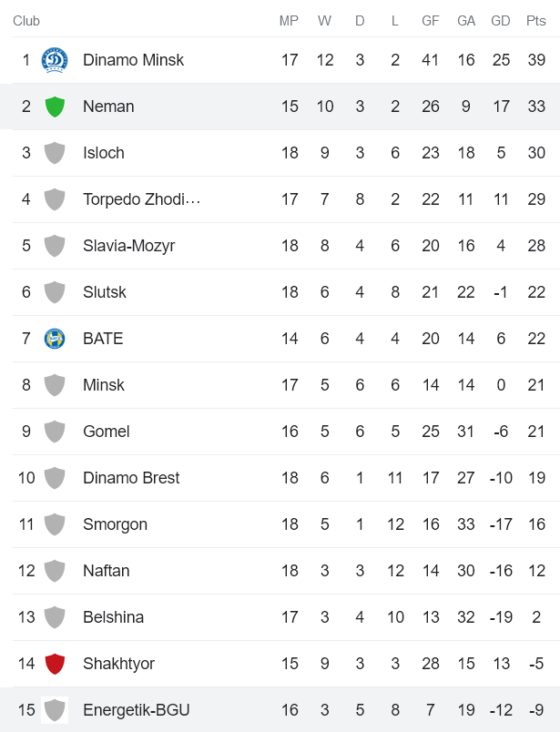Click the Belshina team name

click(x=113, y=617)
